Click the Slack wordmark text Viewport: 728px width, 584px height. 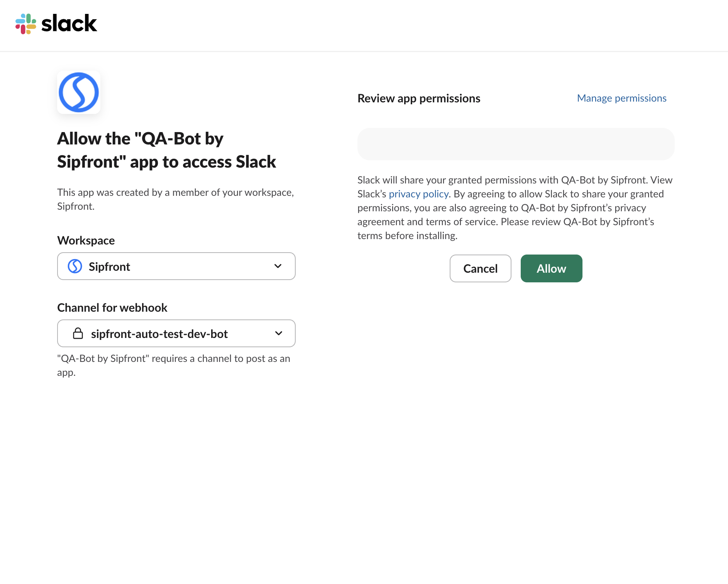pos(69,24)
